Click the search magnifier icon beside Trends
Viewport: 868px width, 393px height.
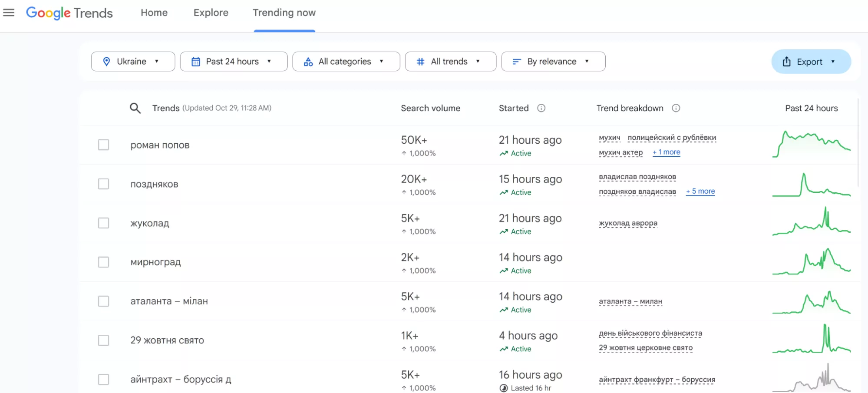(x=135, y=108)
